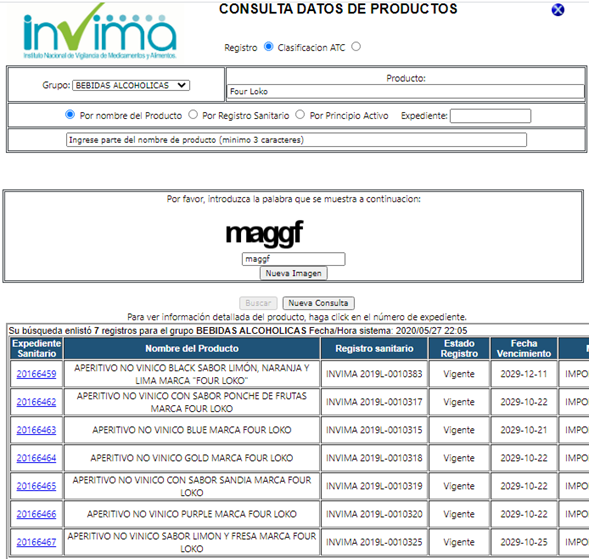Click registro INVIMA 2019L-0010383

tap(374, 374)
